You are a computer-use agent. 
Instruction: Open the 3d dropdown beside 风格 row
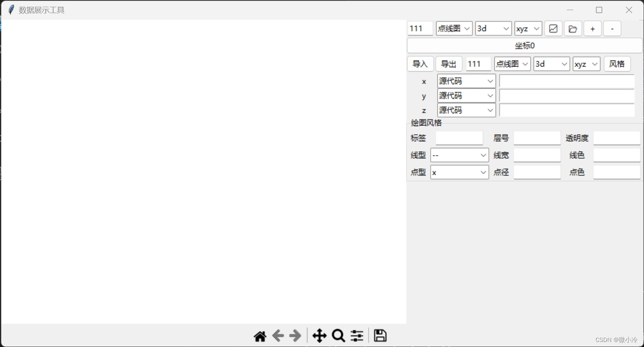coord(552,64)
